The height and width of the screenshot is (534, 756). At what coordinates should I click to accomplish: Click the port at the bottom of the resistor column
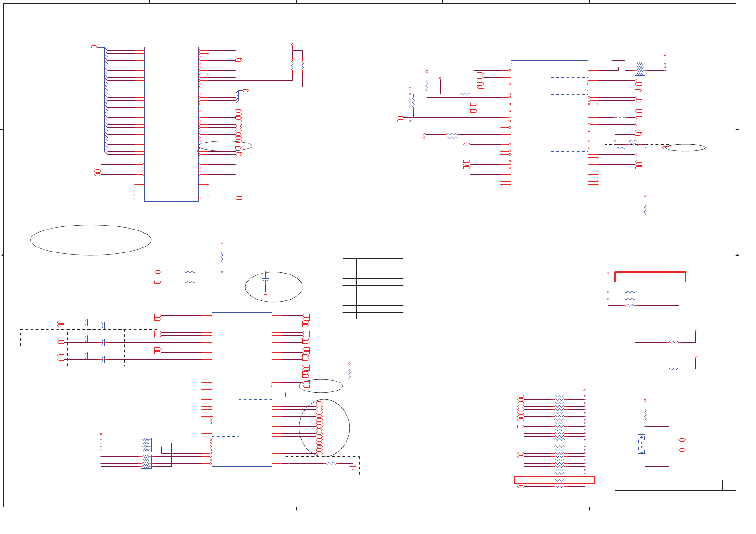pos(520,486)
